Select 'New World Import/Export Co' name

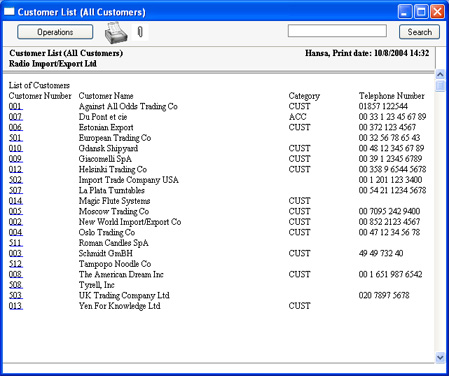point(130,222)
